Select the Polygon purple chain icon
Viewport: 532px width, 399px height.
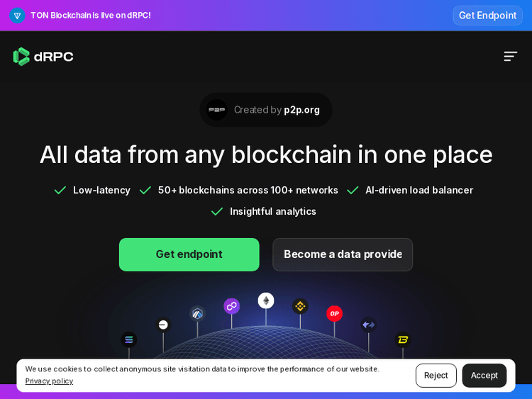click(x=232, y=306)
